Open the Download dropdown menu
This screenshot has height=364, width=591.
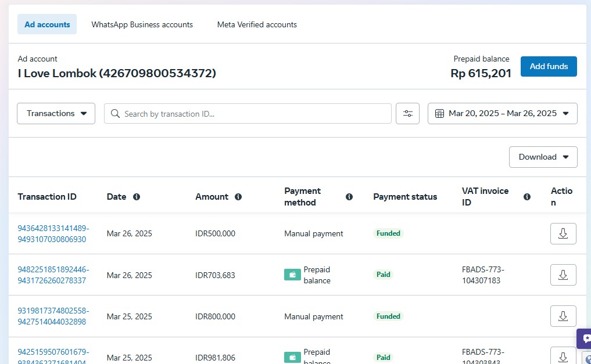pos(543,157)
